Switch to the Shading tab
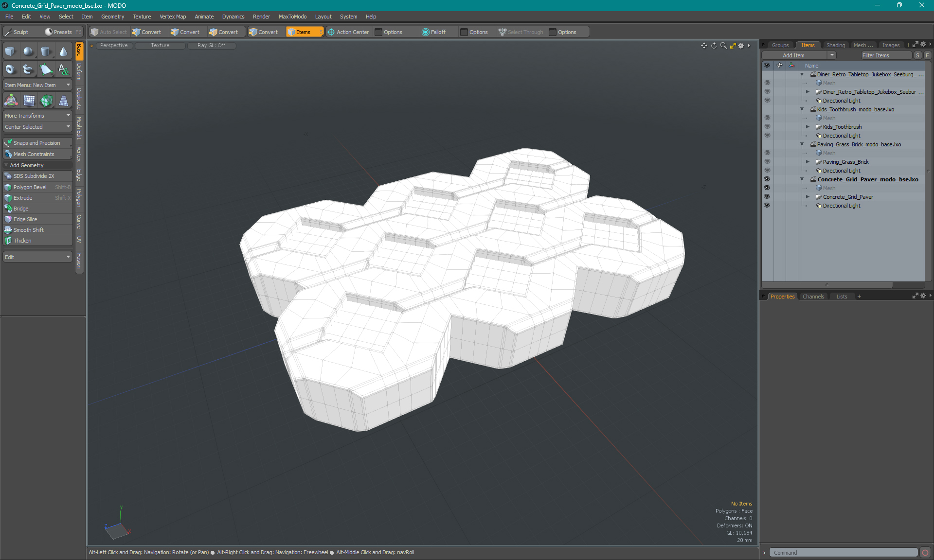 click(835, 45)
